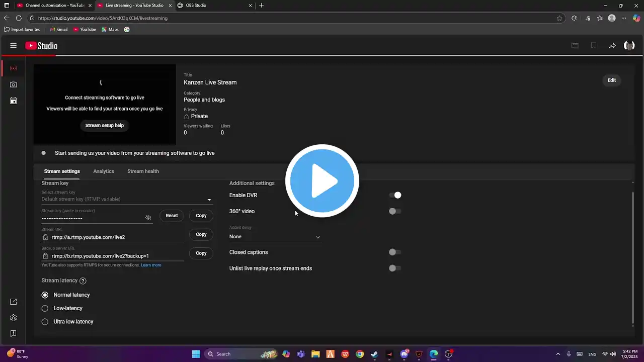Viewport: 644px width, 362px height.
Task: Select the Low-latency radio button
Action: click(x=45, y=308)
